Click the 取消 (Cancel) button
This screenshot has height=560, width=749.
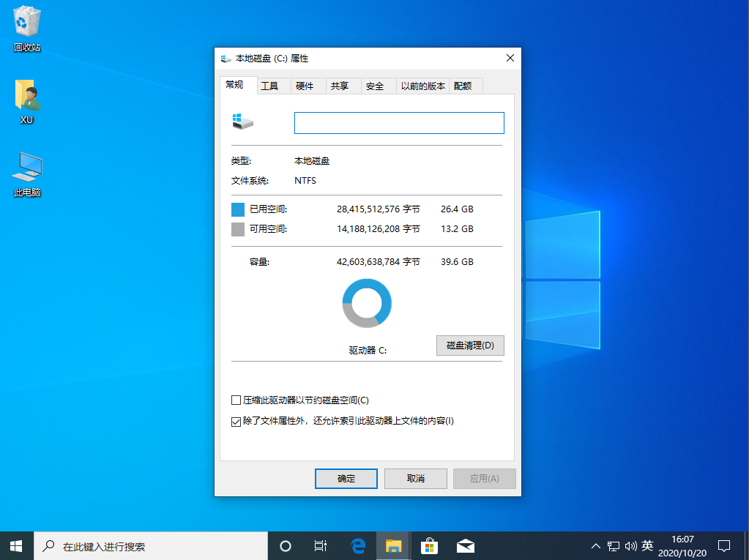tap(416, 478)
